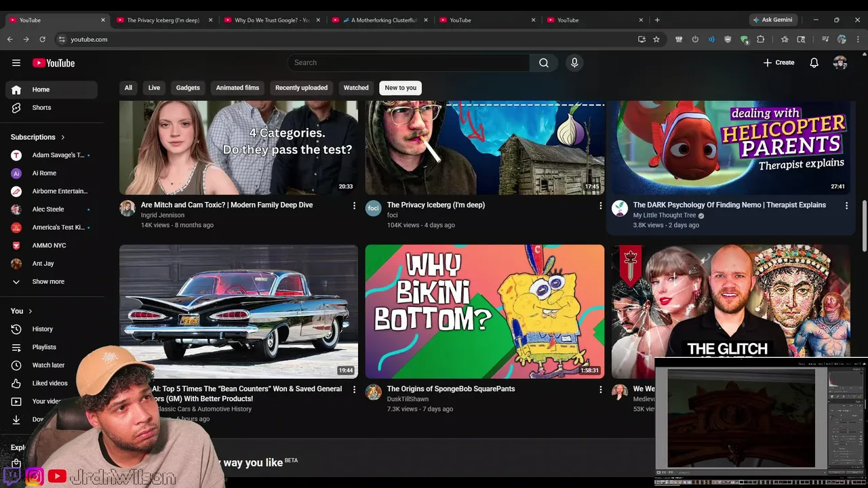Start voice search with the microphone icon
This screenshot has width=868, height=488.
pos(574,63)
